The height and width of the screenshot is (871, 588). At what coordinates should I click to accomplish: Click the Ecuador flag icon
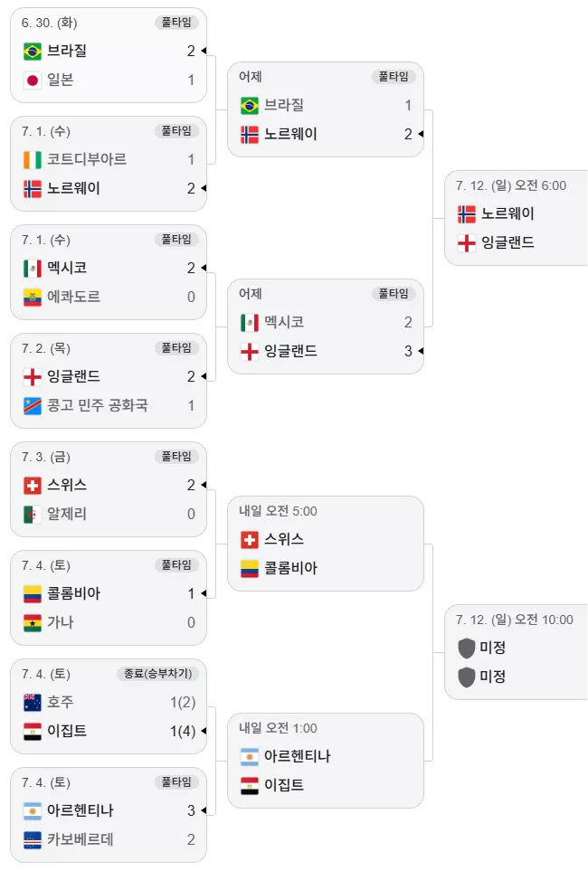click(33, 298)
